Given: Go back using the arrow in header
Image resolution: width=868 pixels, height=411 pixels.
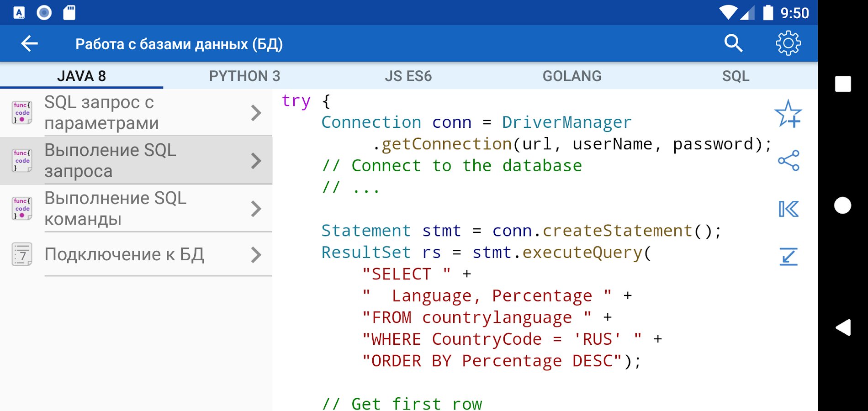Looking at the screenshot, I should pos(30,44).
